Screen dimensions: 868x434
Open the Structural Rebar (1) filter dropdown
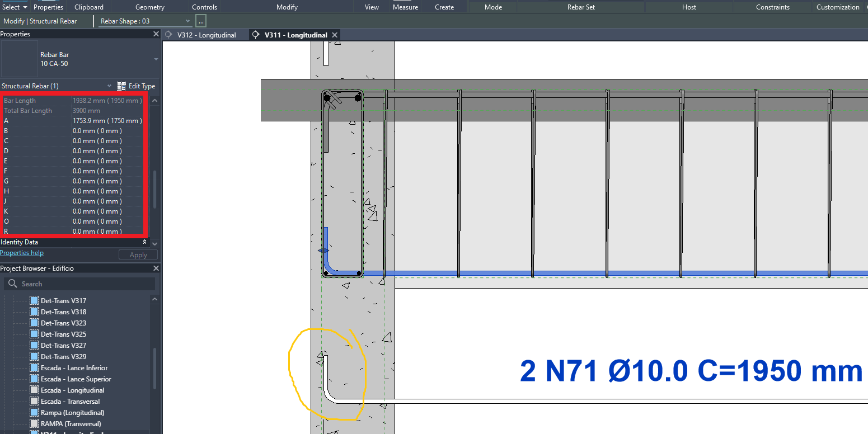110,86
